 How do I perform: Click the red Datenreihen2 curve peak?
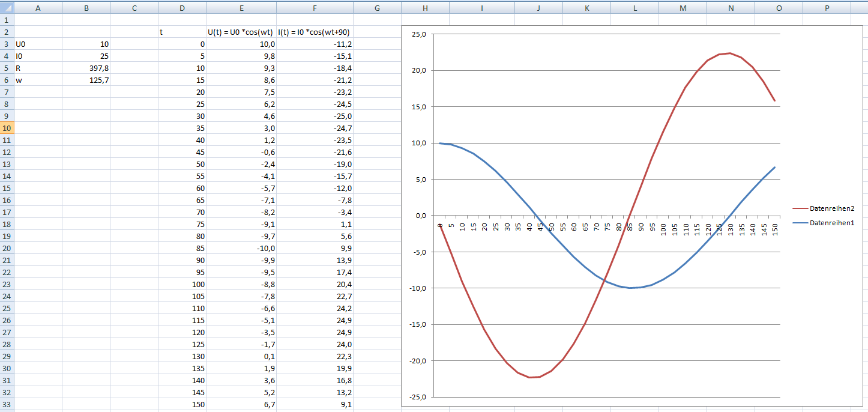tap(730, 53)
